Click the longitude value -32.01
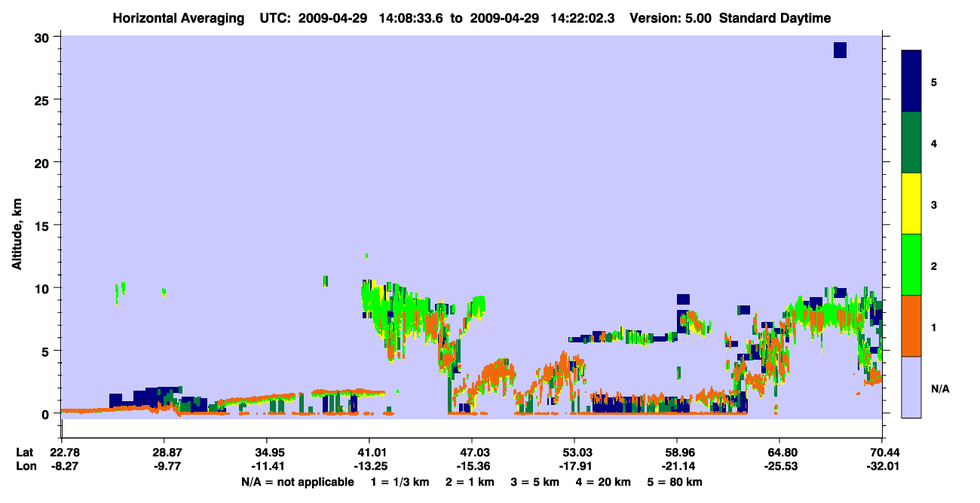The image size is (980, 503). [882, 466]
